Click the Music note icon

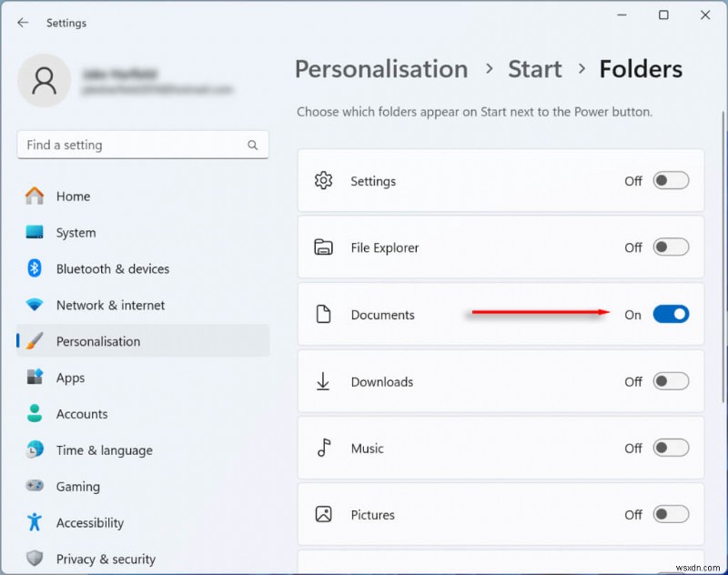[324, 448]
